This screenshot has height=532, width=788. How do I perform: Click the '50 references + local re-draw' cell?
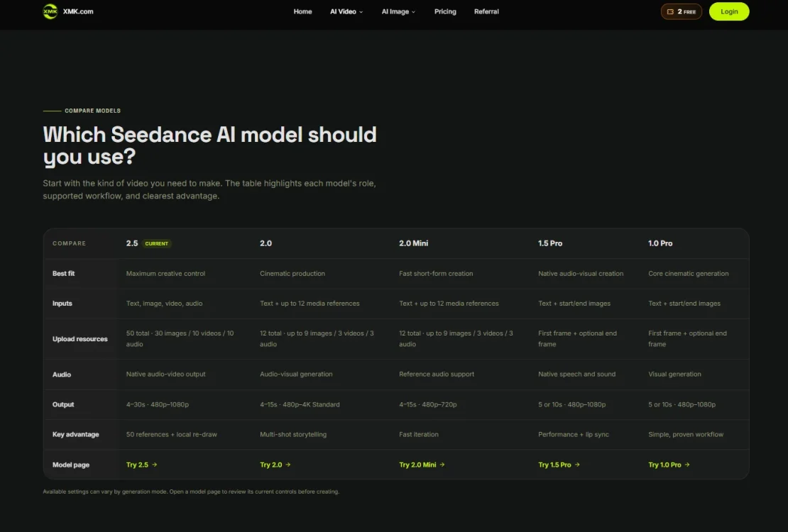pos(171,435)
